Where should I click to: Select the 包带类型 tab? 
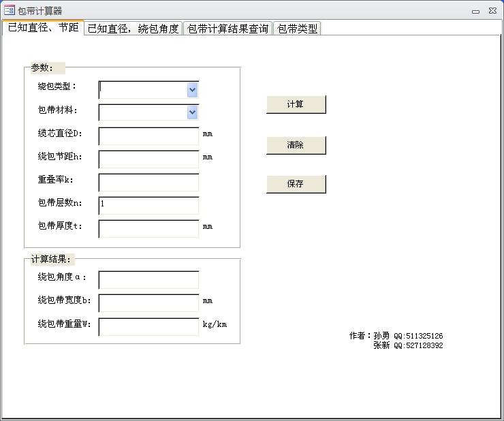point(297,29)
